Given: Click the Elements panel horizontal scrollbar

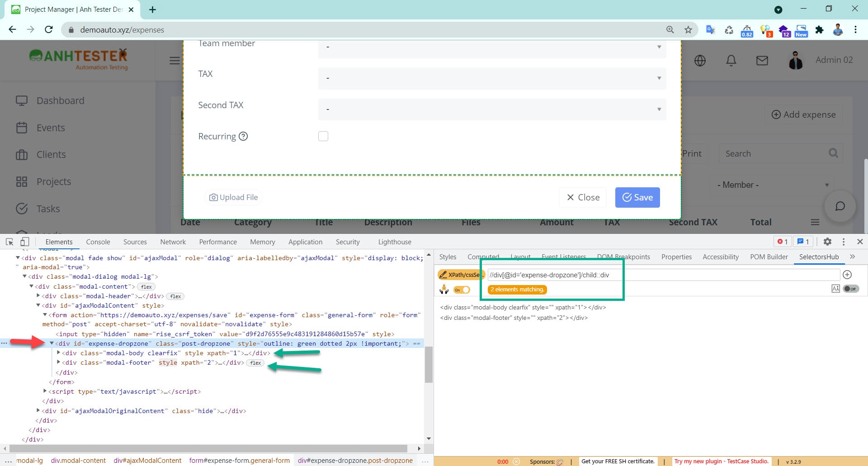Looking at the screenshot, I should pos(208,448).
